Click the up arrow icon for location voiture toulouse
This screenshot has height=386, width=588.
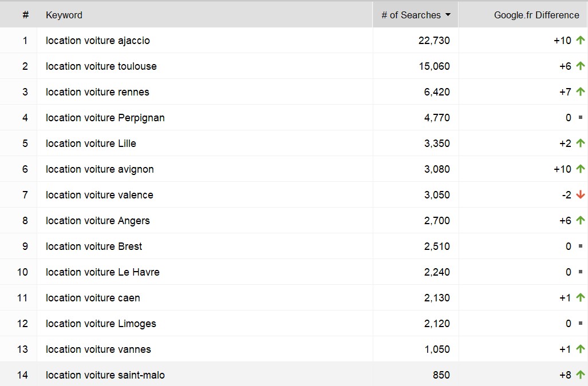click(x=581, y=66)
